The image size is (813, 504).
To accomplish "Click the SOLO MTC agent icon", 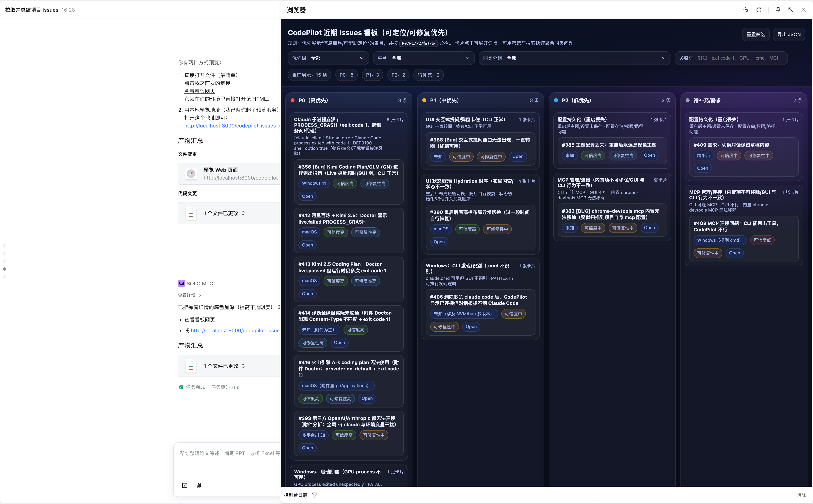I will click(x=181, y=283).
